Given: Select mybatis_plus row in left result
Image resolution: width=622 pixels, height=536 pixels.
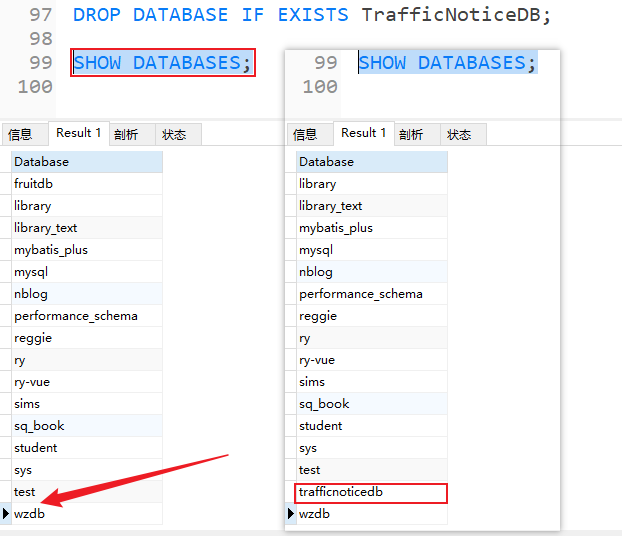Looking at the screenshot, I should (87, 250).
